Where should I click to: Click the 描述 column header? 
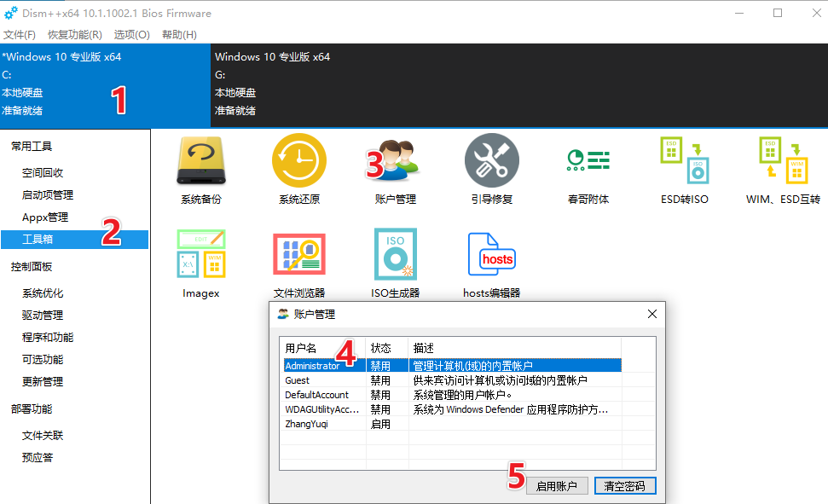pos(515,348)
